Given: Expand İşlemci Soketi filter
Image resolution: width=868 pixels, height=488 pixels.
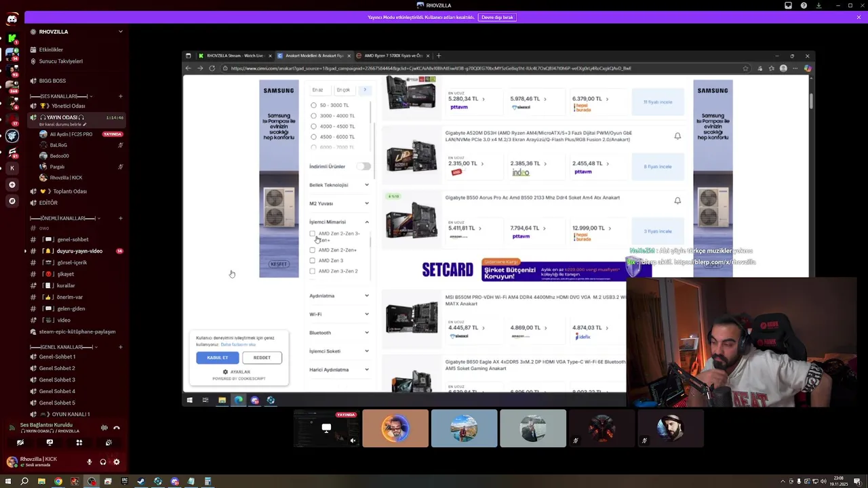Looking at the screenshot, I should coord(339,351).
